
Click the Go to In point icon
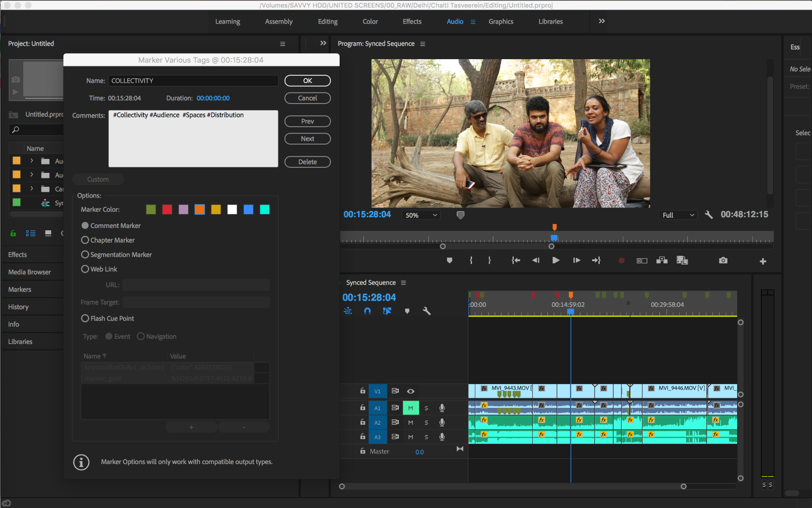516,260
